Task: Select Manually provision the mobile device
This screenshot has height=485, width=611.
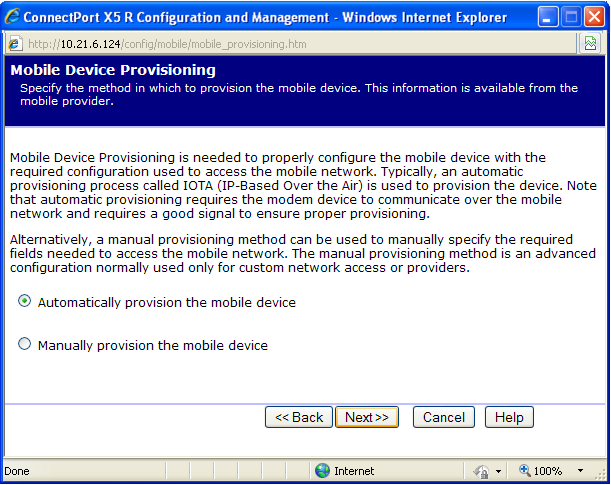Action: 25,344
